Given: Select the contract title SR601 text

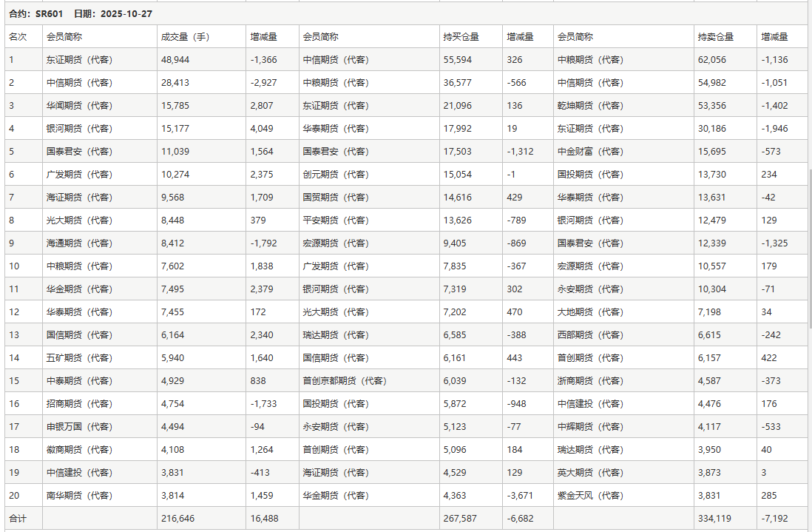Looking at the screenshot, I should [x=49, y=14].
